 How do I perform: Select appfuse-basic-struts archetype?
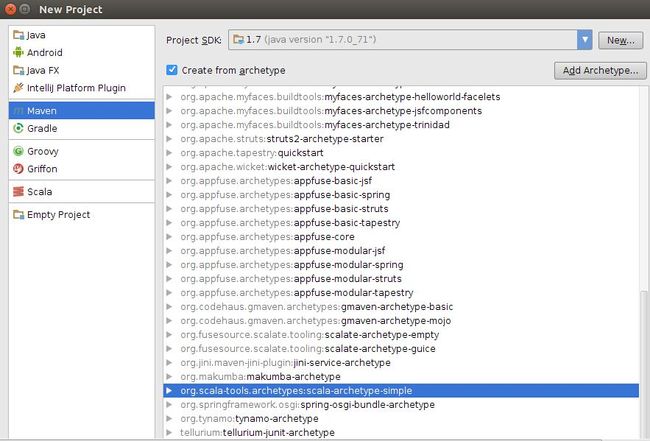pos(401,208)
